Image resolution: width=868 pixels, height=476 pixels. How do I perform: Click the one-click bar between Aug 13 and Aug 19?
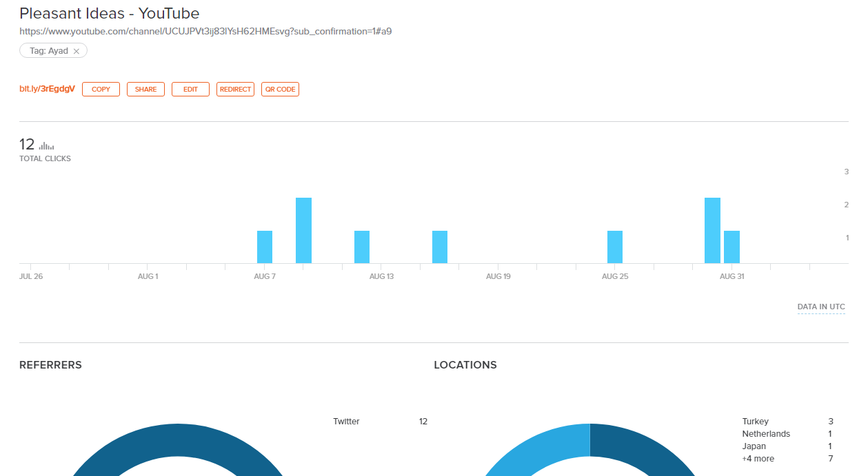click(x=440, y=247)
